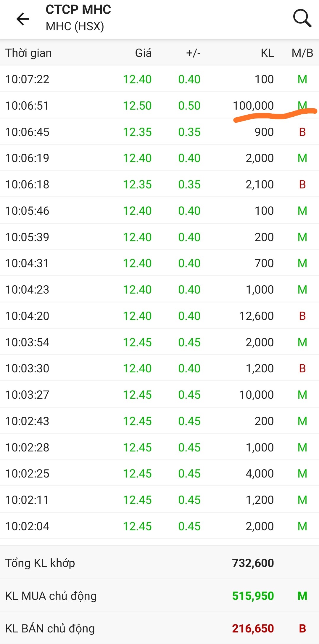Tap the red B next to 216,650

click(x=302, y=629)
